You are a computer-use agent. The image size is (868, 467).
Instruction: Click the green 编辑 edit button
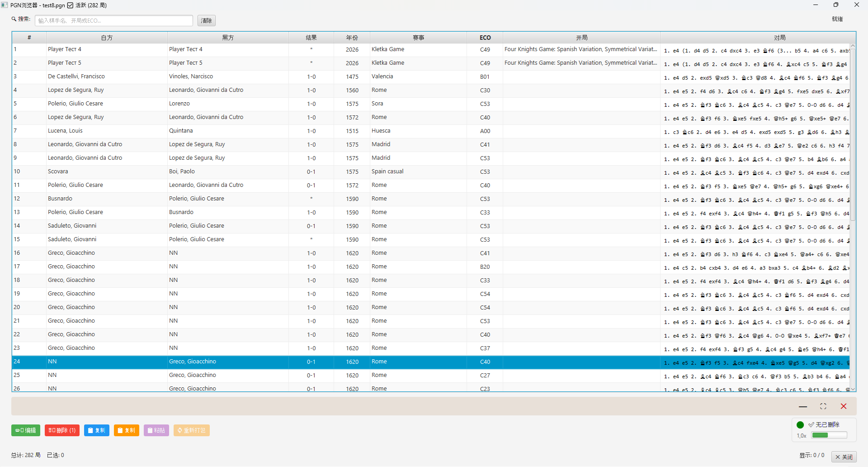[26, 430]
